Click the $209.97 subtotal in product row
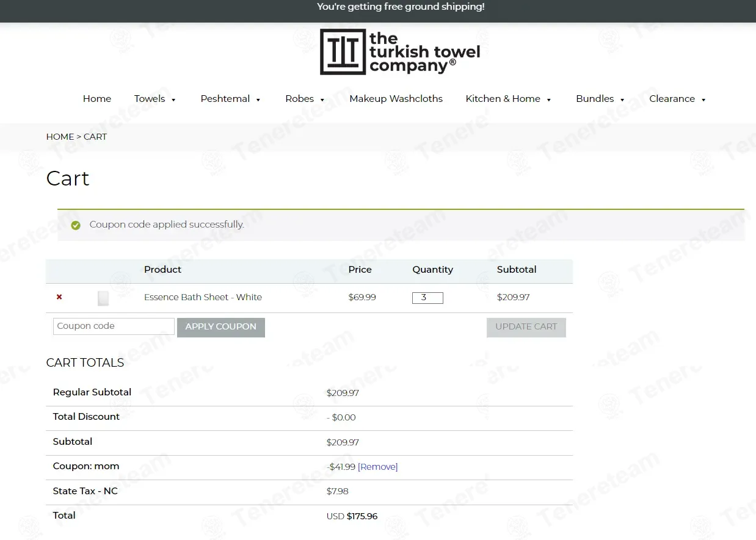Image resolution: width=756 pixels, height=540 pixels. point(513,297)
